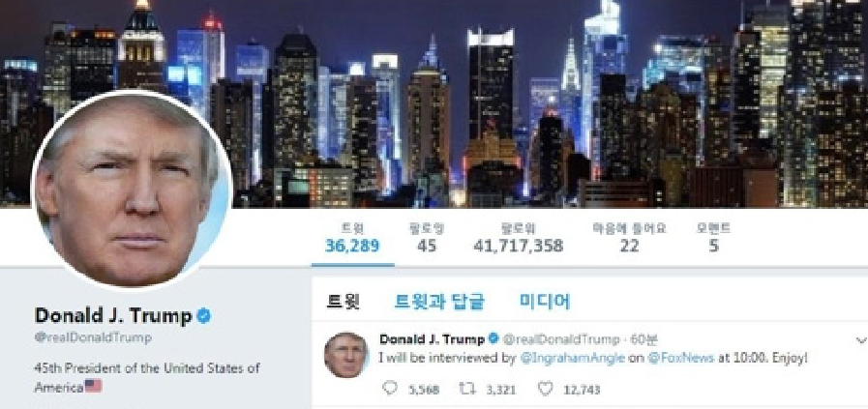Open the 5 moments count
Viewport: 868px width, 409px height.
tap(713, 238)
